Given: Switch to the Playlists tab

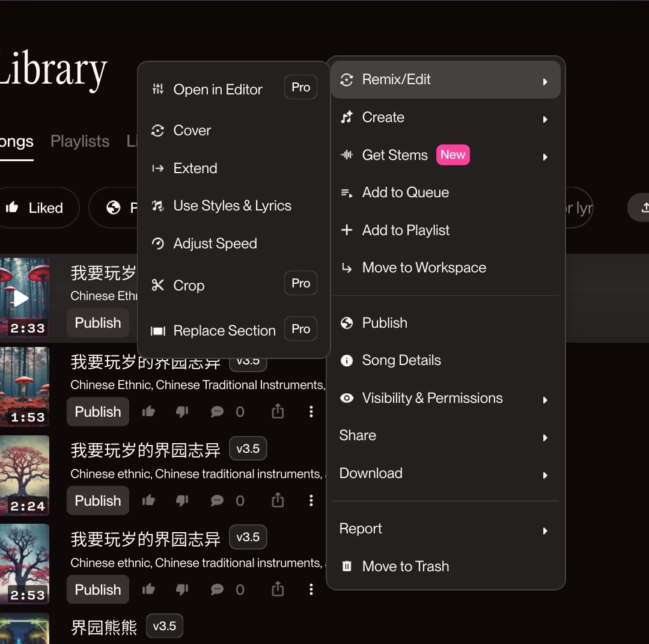Looking at the screenshot, I should click(80, 141).
